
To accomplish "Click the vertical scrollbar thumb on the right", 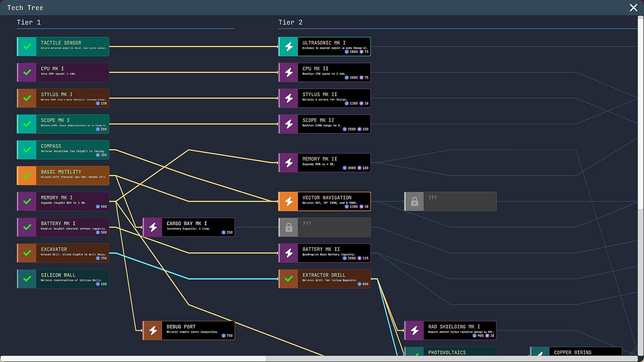I will (x=640, y=113).
